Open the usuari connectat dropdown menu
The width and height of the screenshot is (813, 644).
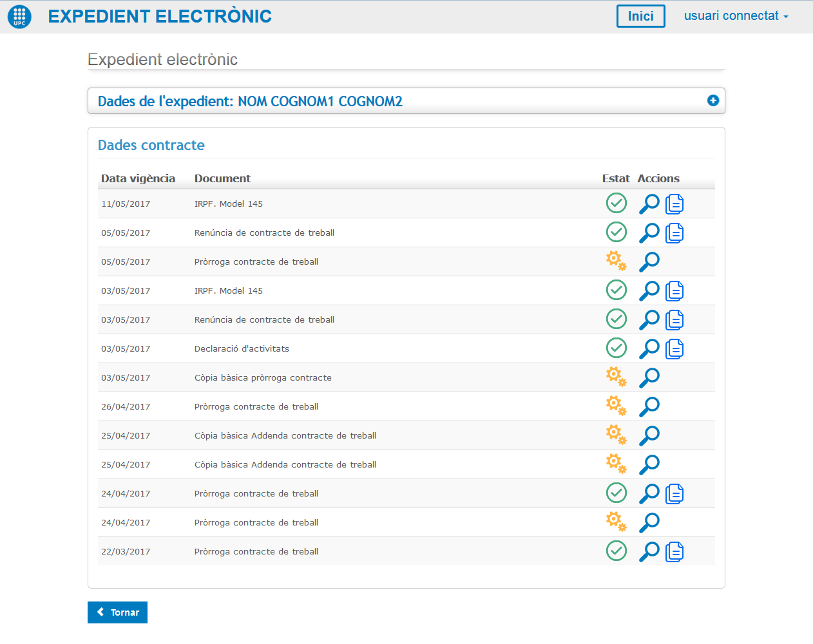[736, 16]
